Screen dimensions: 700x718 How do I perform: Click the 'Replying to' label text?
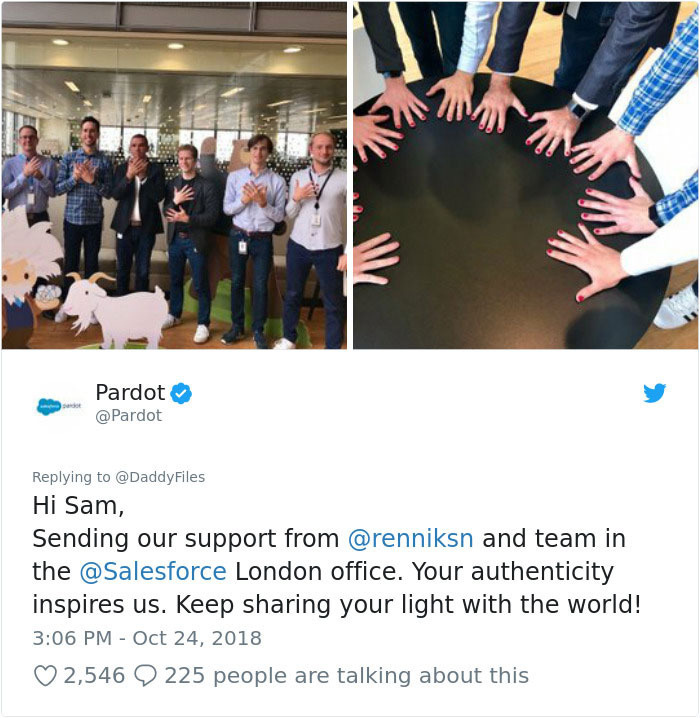click(71, 477)
